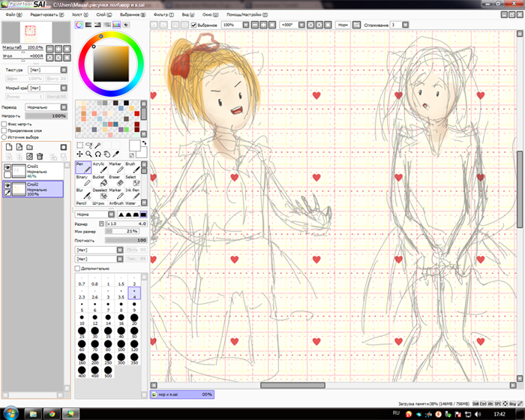Open the Фильтр menu
The height and width of the screenshot is (420, 525).
point(160,14)
